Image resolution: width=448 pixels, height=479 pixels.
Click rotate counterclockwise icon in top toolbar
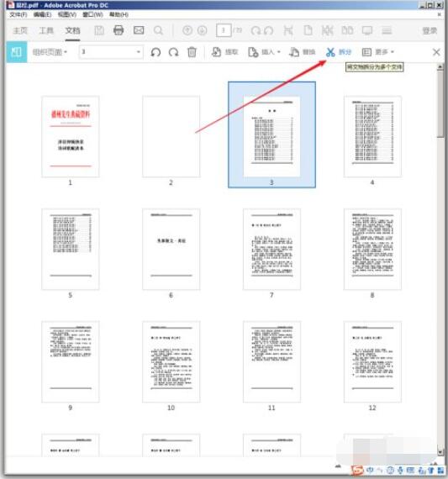coord(268,30)
